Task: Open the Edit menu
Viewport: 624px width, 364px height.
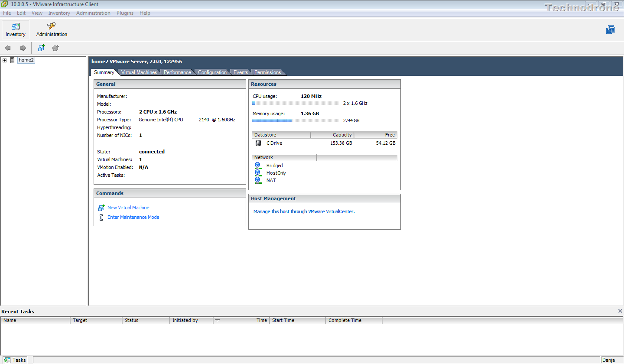Action: pos(21,13)
